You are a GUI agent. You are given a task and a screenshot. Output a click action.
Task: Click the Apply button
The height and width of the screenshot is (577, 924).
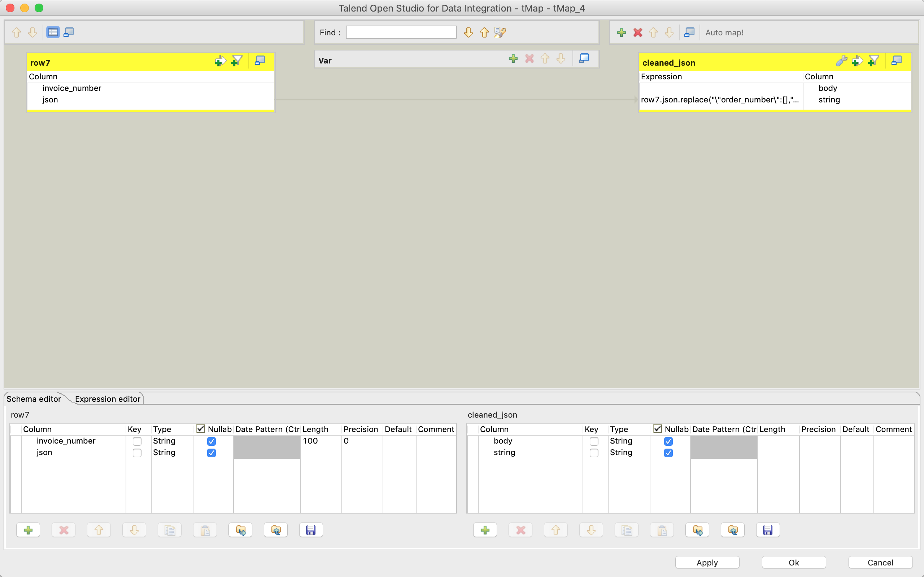click(707, 562)
